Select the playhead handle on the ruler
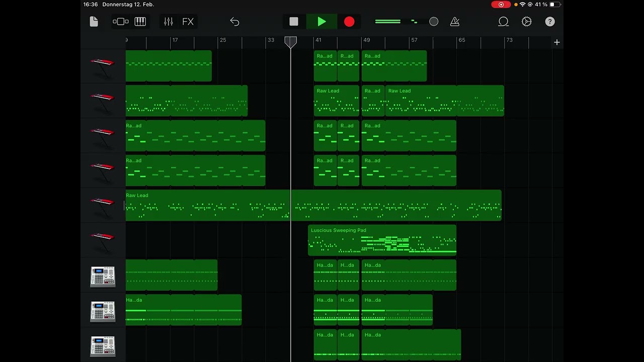The image size is (644, 362). [291, 42]
